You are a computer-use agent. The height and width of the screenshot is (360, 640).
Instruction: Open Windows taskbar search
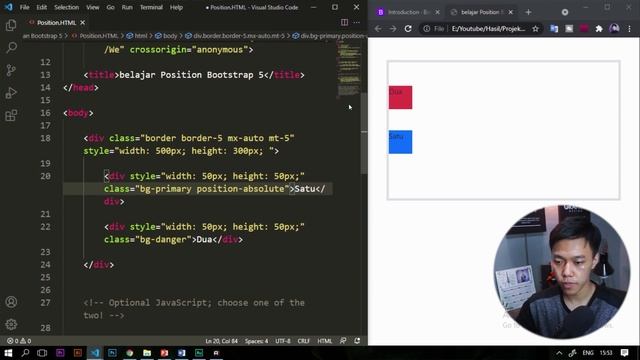[x=25, y=353]
